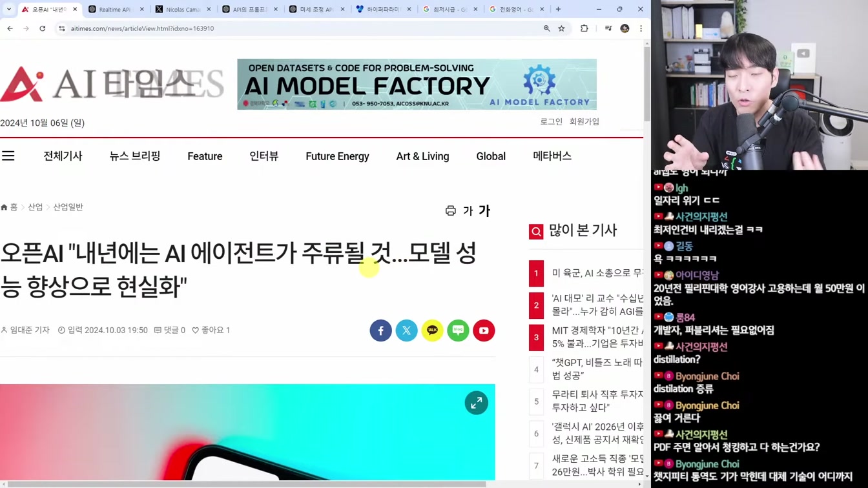Open the Chrome profile avatar
Image resolution: width=868 pixels, height=488 pixels.
pos(625,28)
